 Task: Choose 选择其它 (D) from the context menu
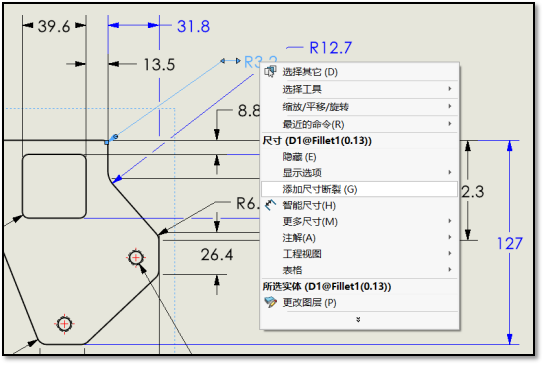pyautogui.click(x=359, y=72)
